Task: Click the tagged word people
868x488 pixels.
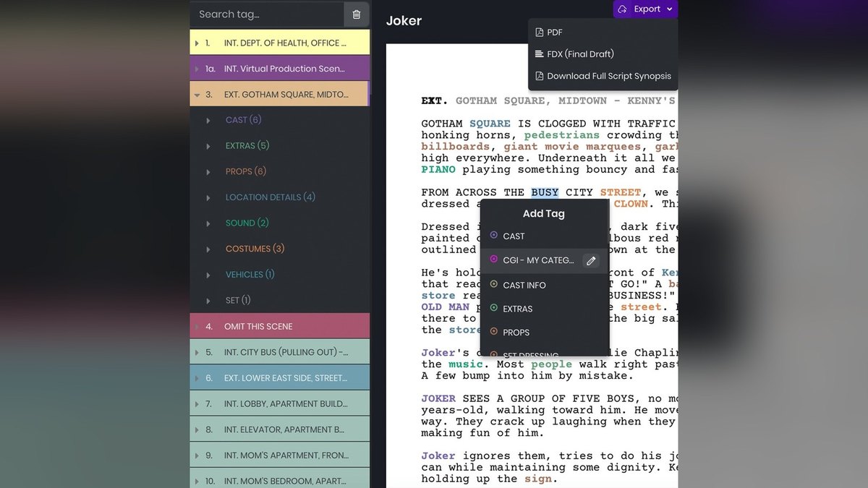Action: tap(552, 364)
